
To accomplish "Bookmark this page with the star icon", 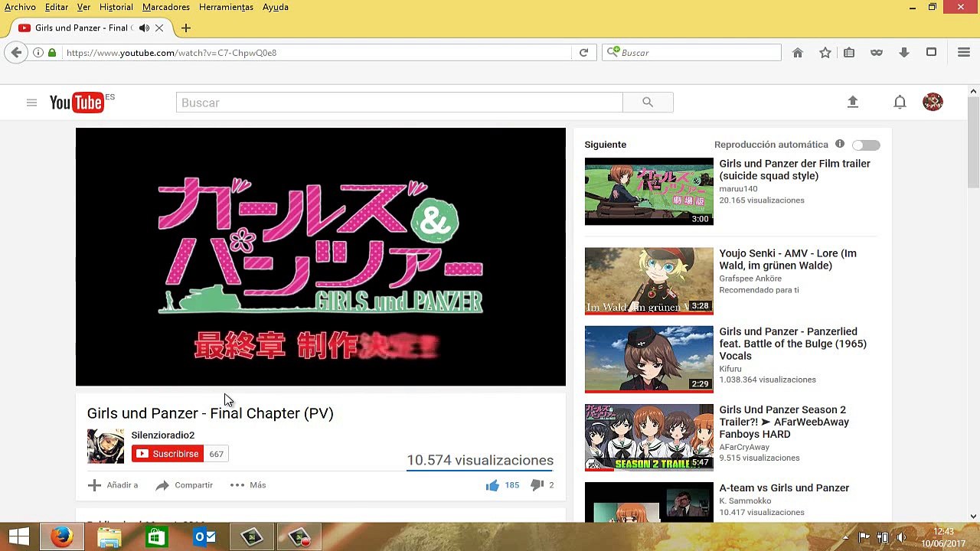I will pyautogui.click(x=825, y=53).
